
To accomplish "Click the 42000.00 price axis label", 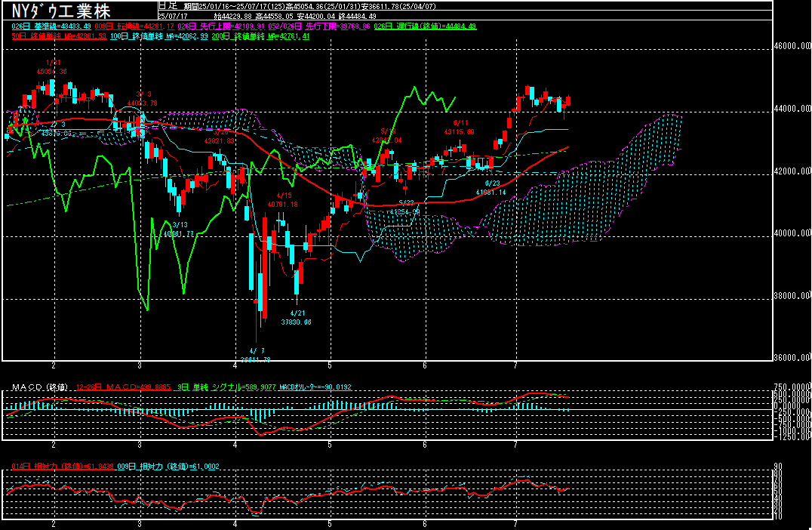I will click(x=792, y=171).
